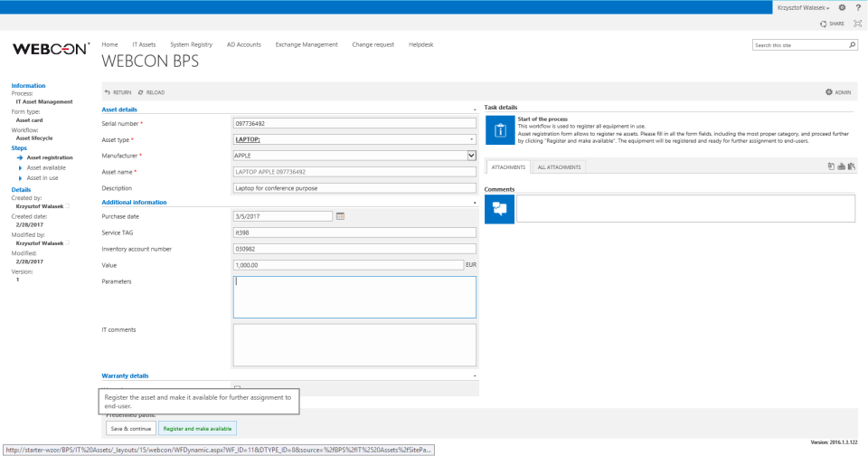Image resolution: width=868 pixels, height=456 pixels.
Task: Click the Save & continue button
Action: pos(130,429)
